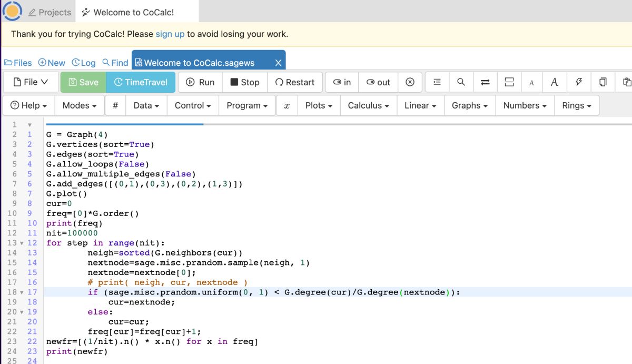Collapse the if statement fold arrow
The width and height of the screenshot is (632, 364).
click(22, 292)
